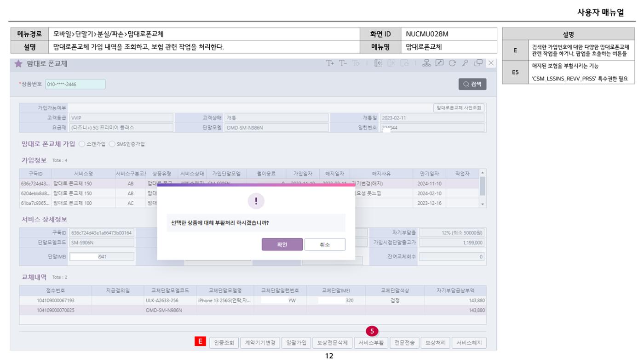Click the 보상전문삭제 button

[332, 342]
